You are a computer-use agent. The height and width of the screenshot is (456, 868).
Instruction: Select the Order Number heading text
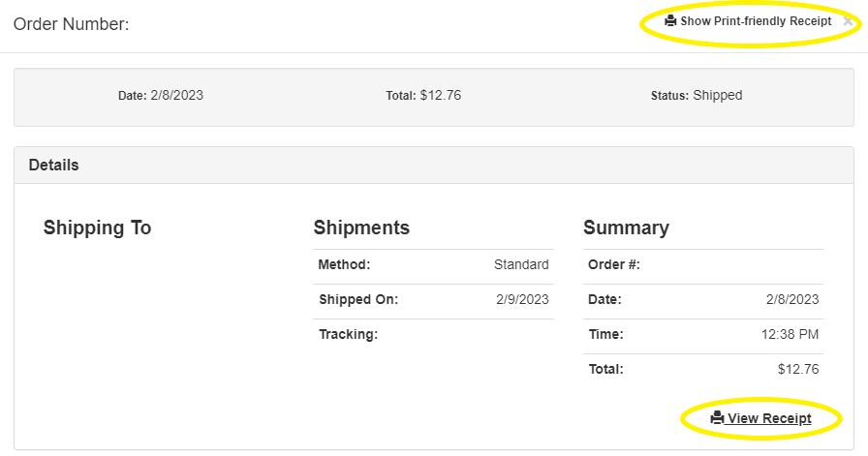coord(71,24)
